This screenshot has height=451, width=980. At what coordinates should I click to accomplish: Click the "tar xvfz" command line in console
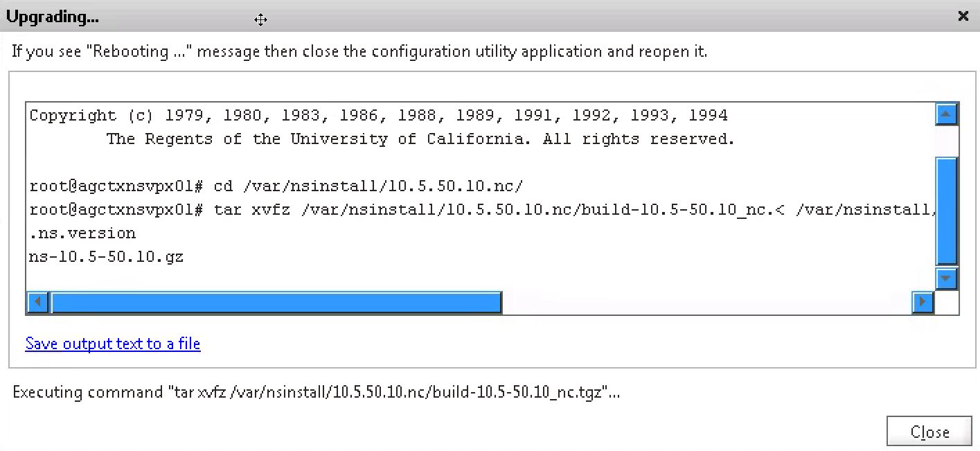coord(482,210)
